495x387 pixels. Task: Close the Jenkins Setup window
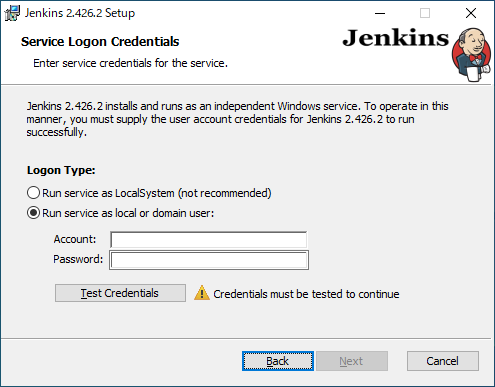click(471, 13)
